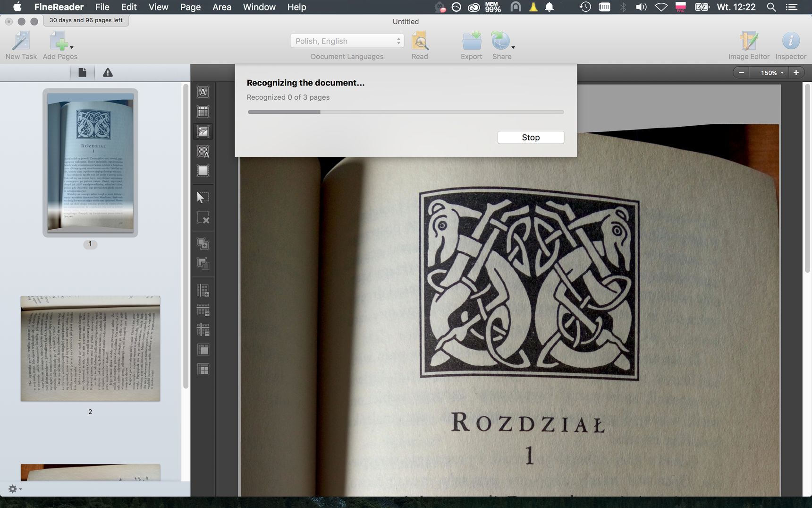The image size is (812, 508).
Task: Open the Help menu
Action: 296,7
